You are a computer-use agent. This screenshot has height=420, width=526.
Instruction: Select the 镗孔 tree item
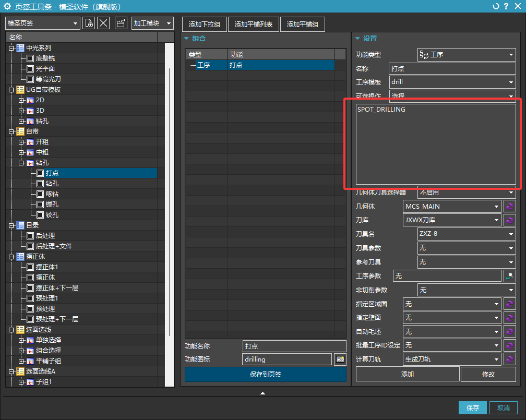pyautogui.click(x=52, y=205)
